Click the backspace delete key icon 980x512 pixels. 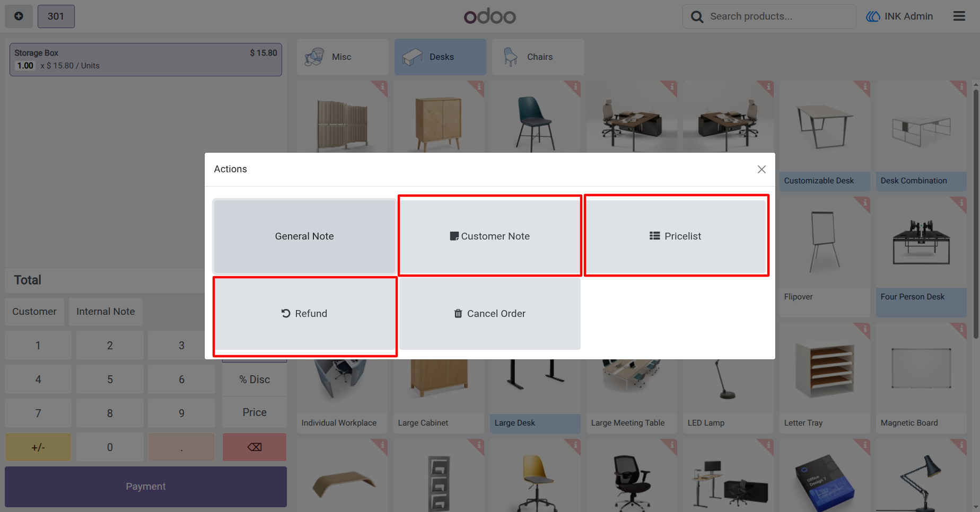coord(255,447)
